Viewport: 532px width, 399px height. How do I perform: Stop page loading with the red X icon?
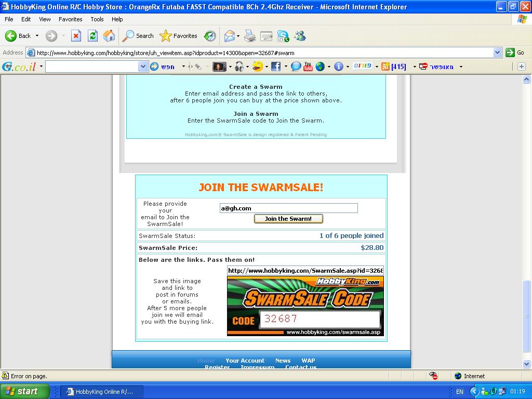pyautogui.click(x=76, y=36)
